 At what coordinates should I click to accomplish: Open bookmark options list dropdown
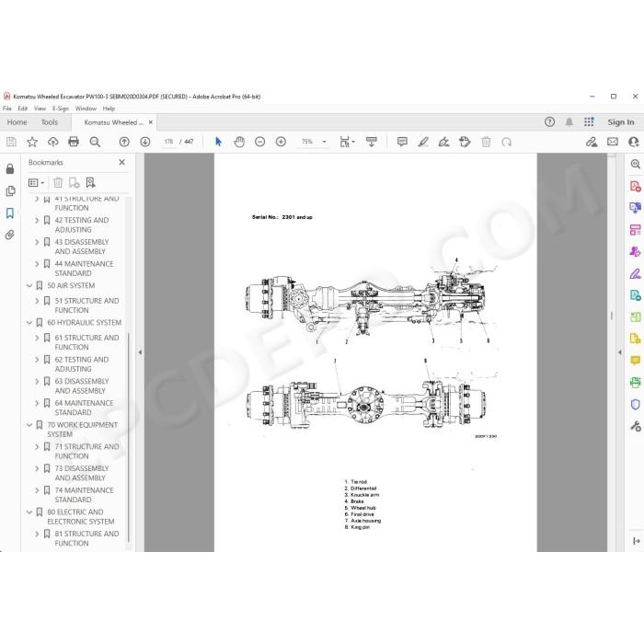tap(36, 182)
